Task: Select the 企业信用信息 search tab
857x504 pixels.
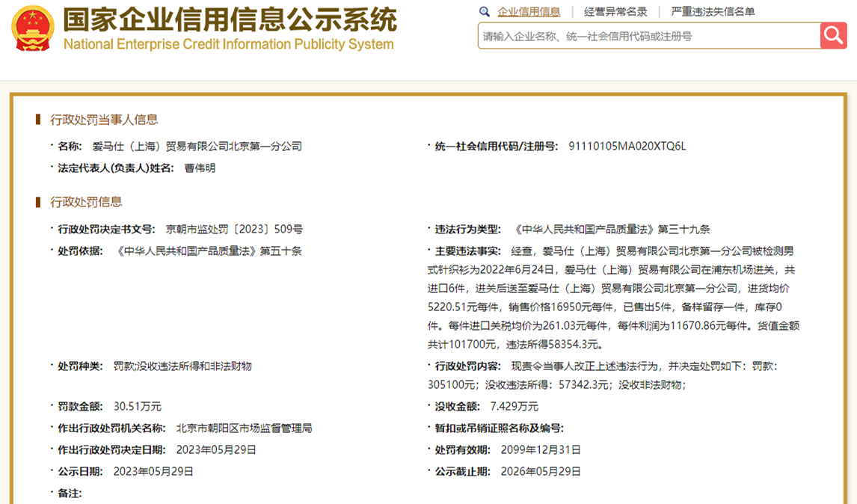Action: 529,11
